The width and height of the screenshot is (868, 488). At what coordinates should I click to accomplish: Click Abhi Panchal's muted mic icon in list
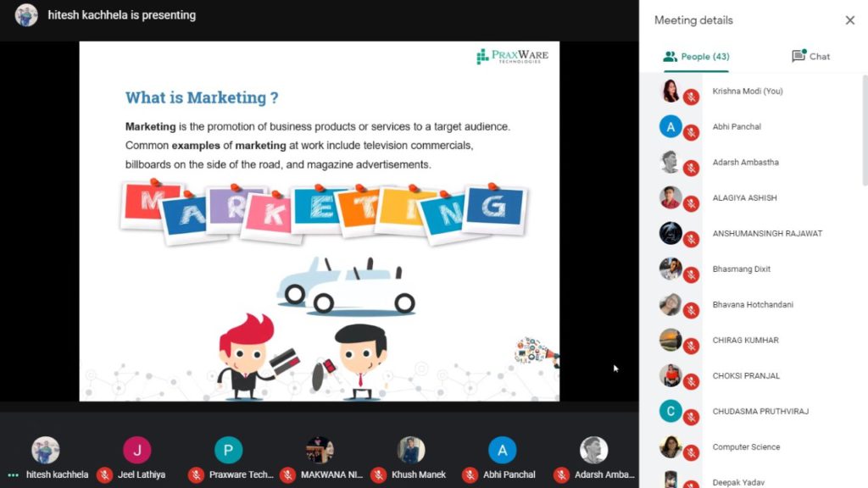coord(691,133)
